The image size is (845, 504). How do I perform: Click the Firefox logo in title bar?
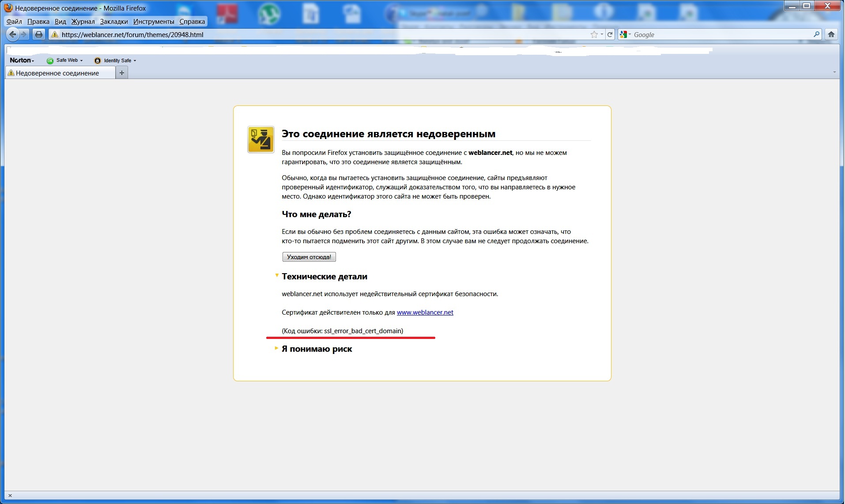[x=8, y=8]
